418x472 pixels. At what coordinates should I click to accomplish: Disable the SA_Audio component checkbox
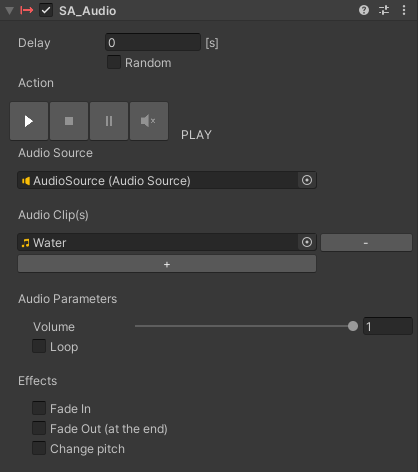tap(46, 10)
